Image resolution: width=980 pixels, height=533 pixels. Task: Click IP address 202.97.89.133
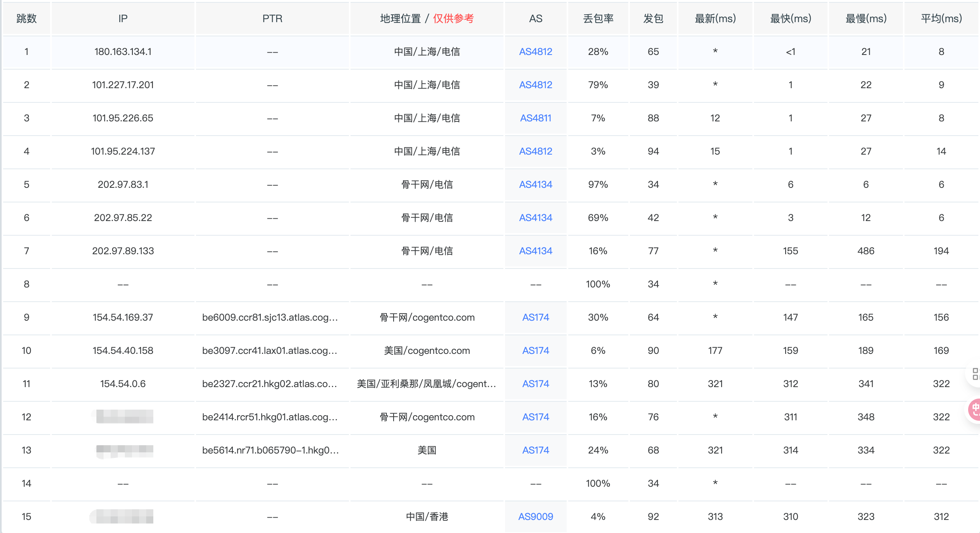pos(123,251)
